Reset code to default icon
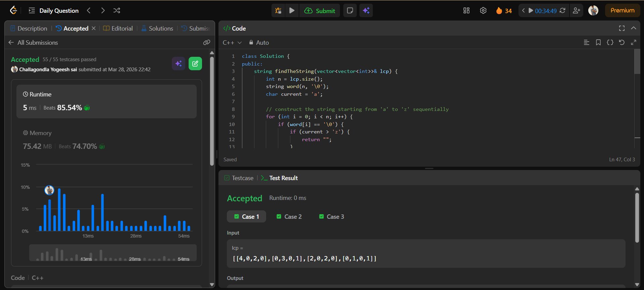Viewport: 644px width, 290px height. tap(622, 42)
